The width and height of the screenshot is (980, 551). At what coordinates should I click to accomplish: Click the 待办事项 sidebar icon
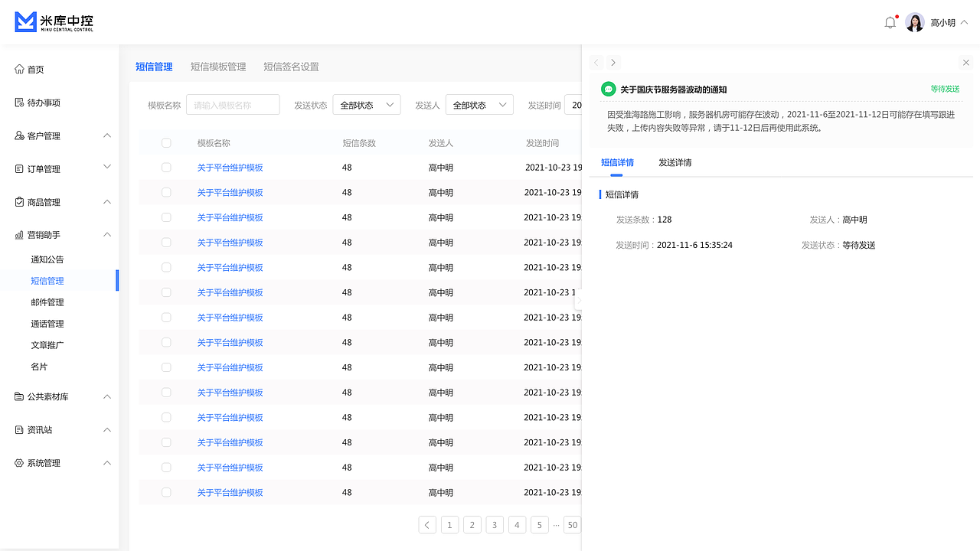pos(19,103)
